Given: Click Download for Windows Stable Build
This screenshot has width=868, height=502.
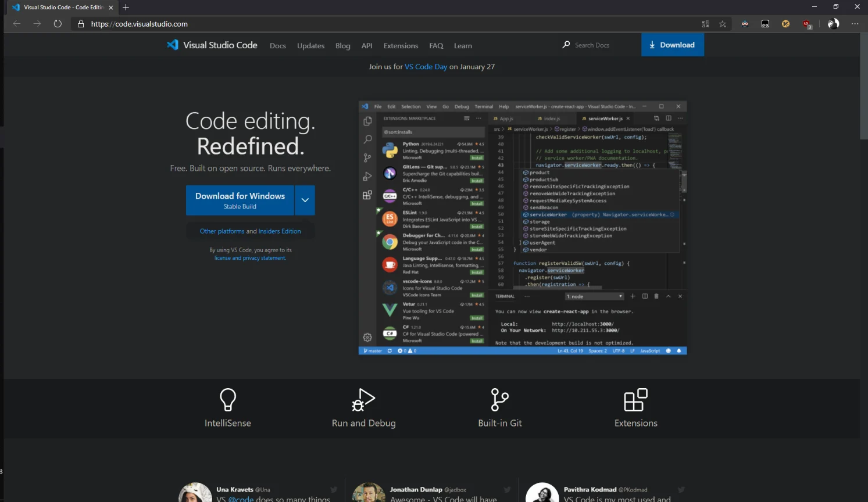Looking at the screenshot, I should point(240,200).
